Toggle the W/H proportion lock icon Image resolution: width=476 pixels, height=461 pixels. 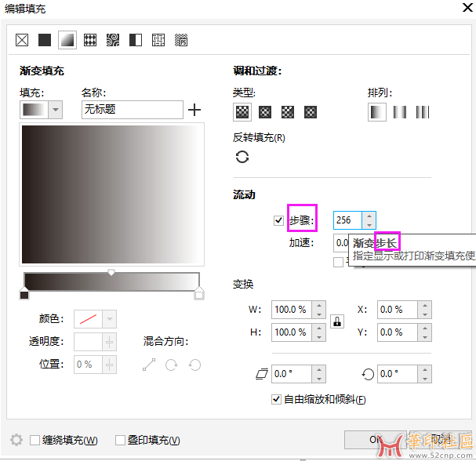[x=337, y=321]
